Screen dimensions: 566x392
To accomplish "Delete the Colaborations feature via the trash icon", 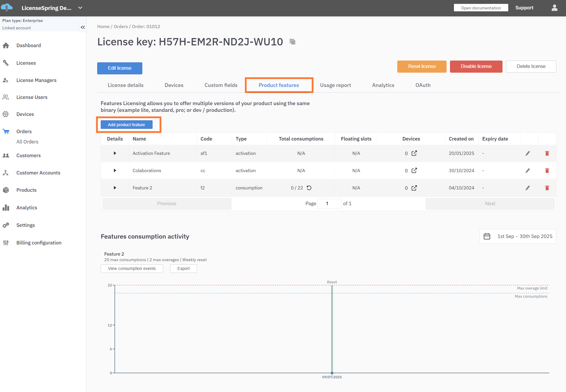I will click(x=547, y=171).
